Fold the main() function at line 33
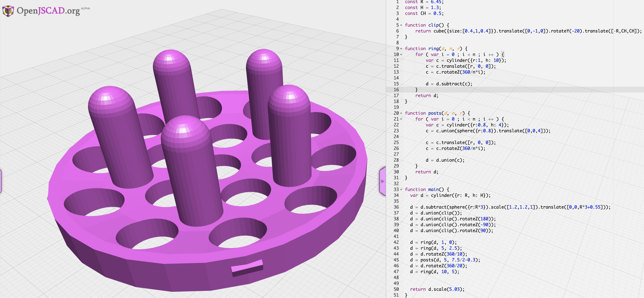 pyautogui.click(x=401, y=190)
